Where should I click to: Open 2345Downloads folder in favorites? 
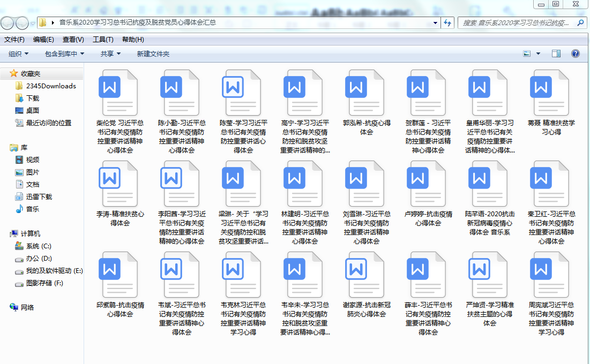click(51, 86)
